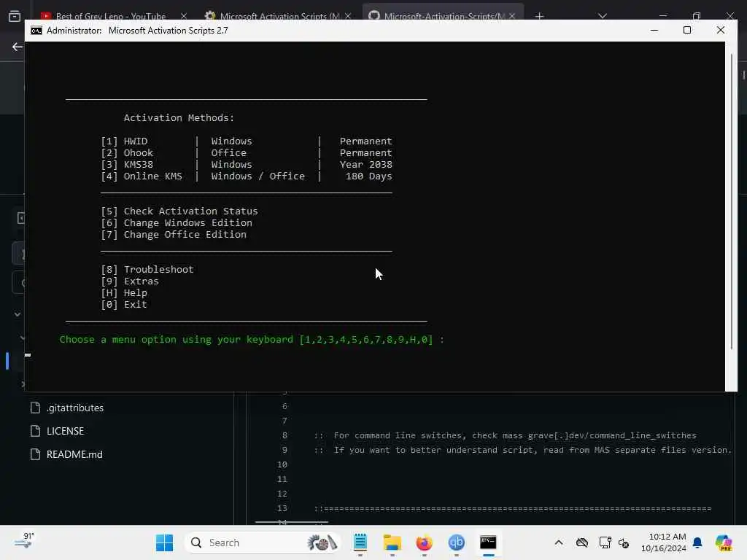Click the command prompt taskbar icon
747x560 pixels.
tap(488, 542)
